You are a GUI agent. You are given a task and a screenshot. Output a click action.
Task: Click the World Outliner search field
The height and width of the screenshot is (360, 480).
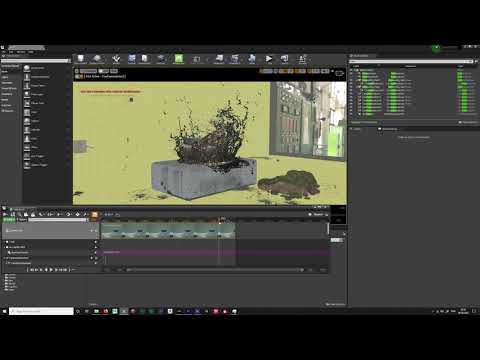[x=410, y=61]
